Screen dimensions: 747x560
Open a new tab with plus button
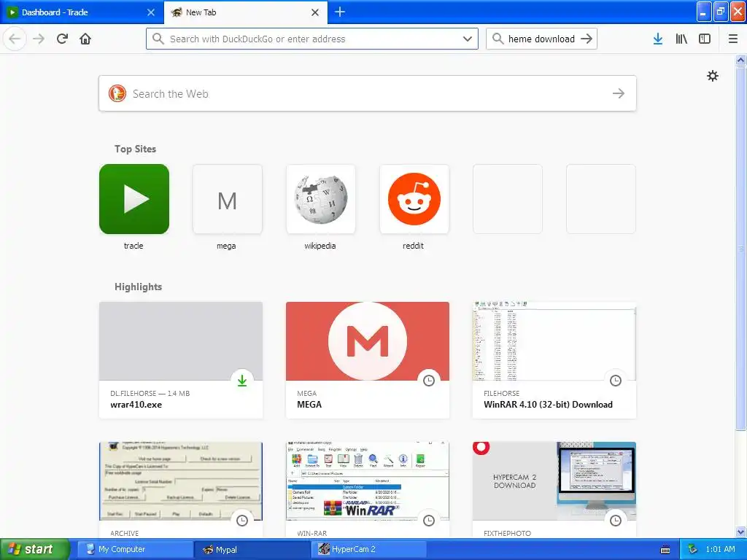340,12
